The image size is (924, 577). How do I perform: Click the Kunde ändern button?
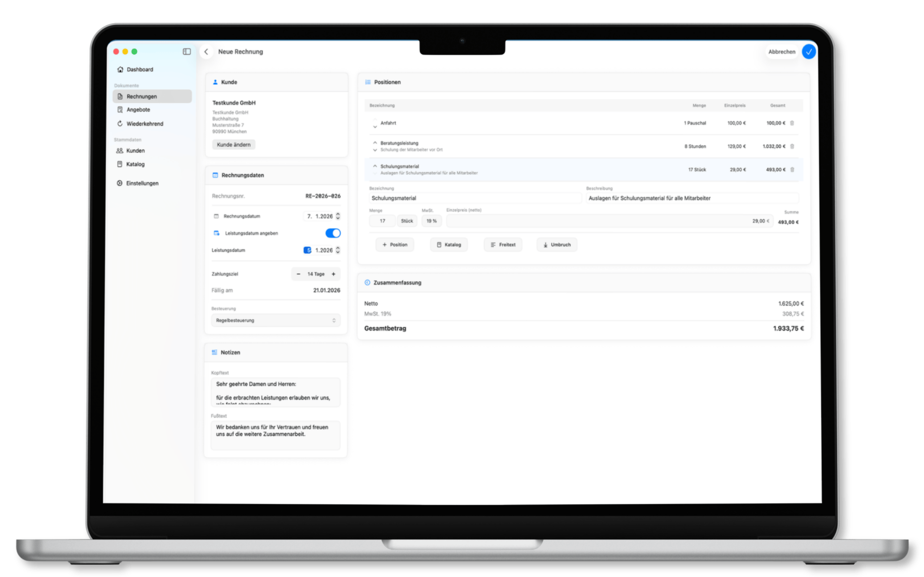click(234, 145)
